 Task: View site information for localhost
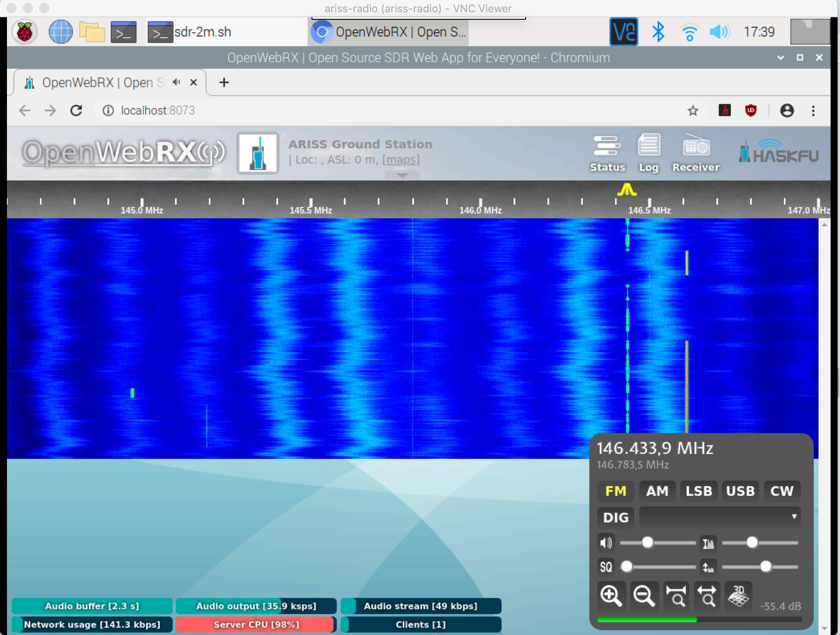[108, 110]
